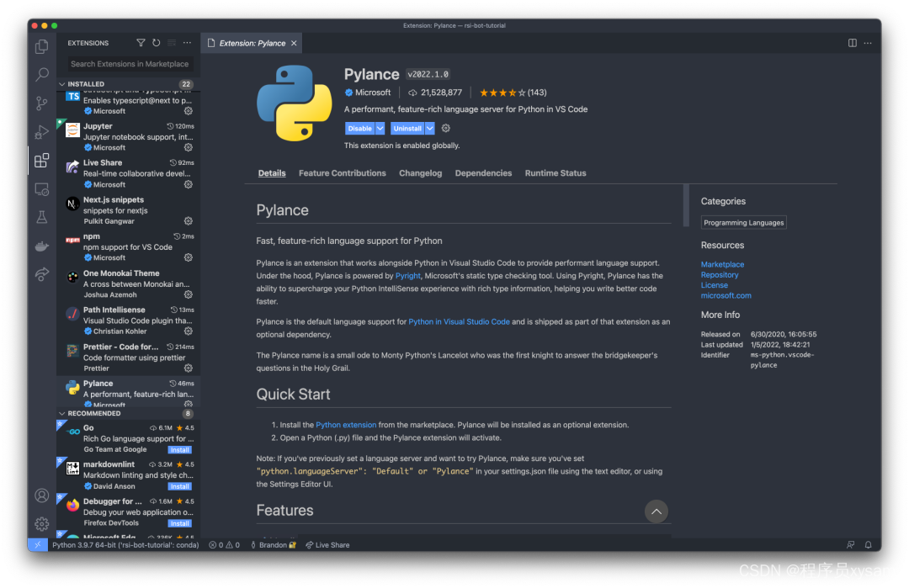
Task: Disable the Pylance extension
Action: point(360,129)
